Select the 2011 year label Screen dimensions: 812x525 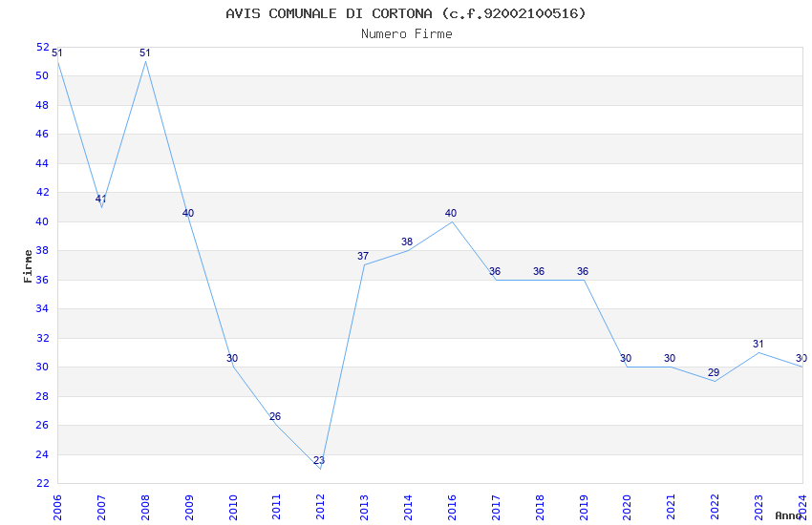(x=276, y=507)
